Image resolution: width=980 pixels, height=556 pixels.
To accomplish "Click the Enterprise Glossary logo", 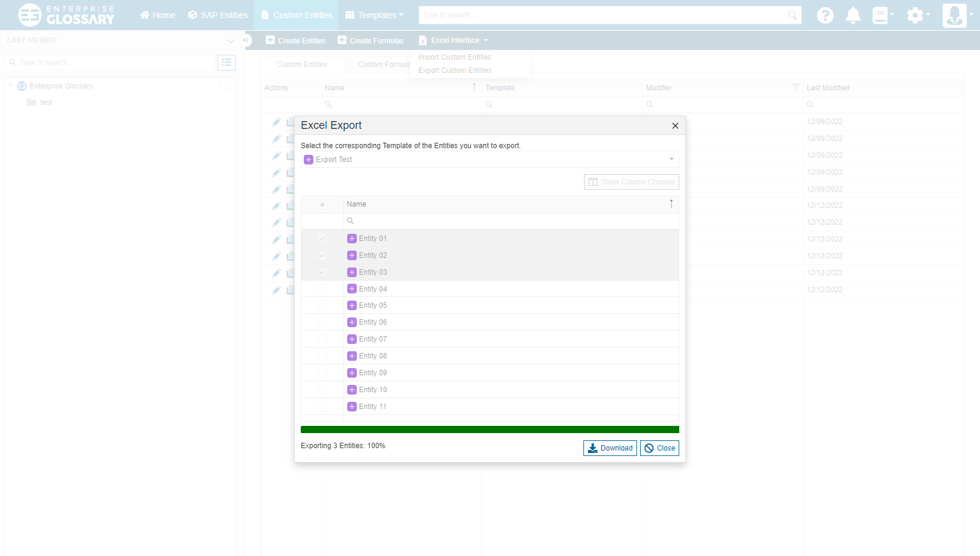I will 66,15.
